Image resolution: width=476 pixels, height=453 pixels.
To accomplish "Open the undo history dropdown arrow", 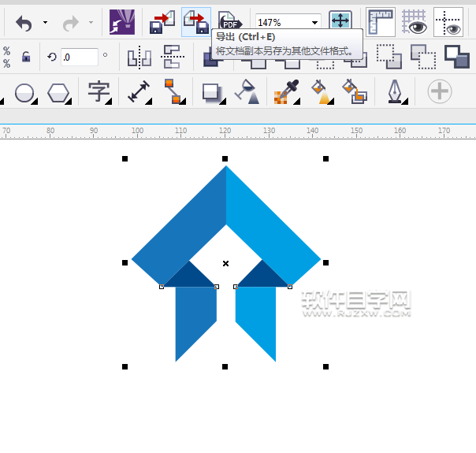I will pyautogui.click(x=45, y=24).
